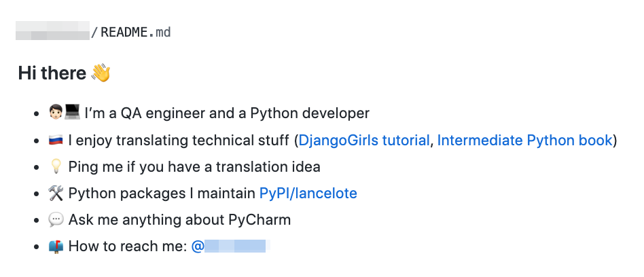This screenshot has width=644, height=277.
Task: Open the Intermediate Python book link
Action: pos(525,141)
